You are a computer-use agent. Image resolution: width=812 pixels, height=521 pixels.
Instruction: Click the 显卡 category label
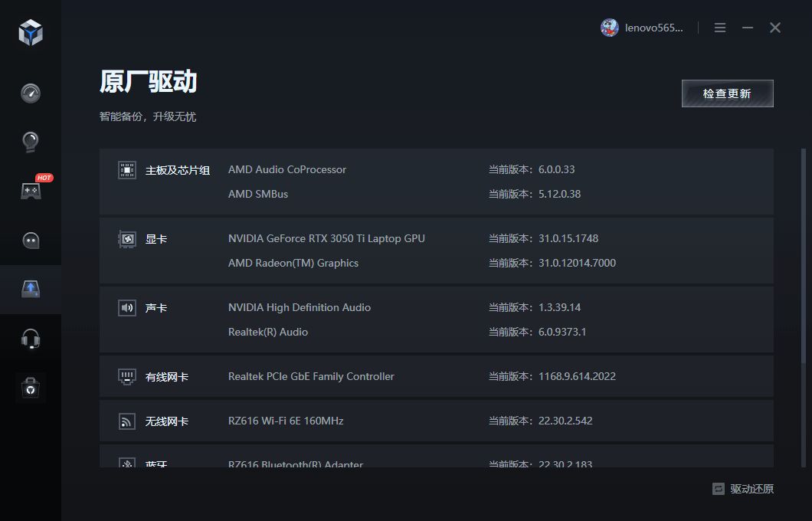(156, 239)
